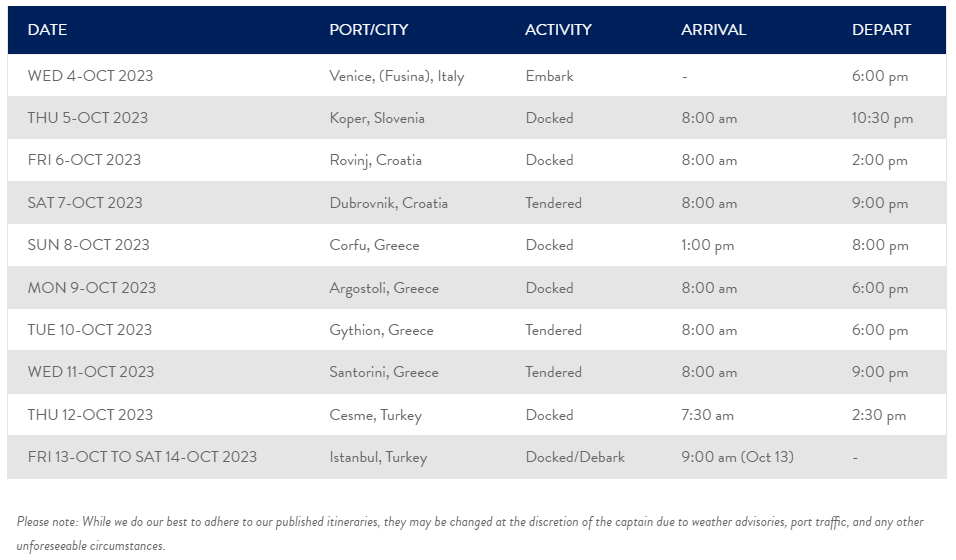
Task: Select Cesme, Turkey port cell
Action: 376,415
